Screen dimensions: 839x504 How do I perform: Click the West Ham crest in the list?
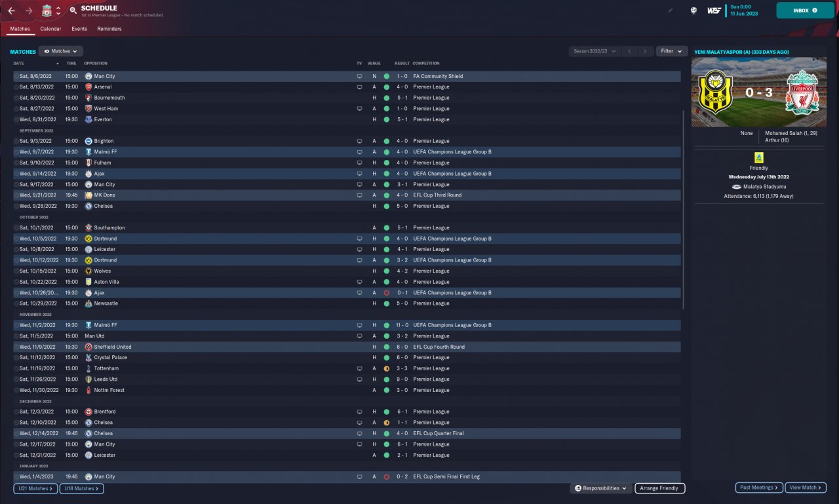[88, 109]
